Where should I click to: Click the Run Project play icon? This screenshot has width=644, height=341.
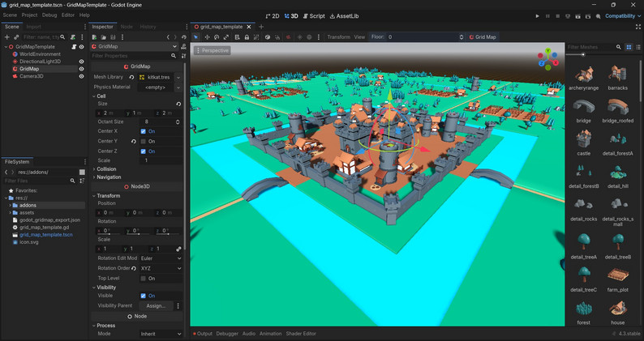coord(537,16)
